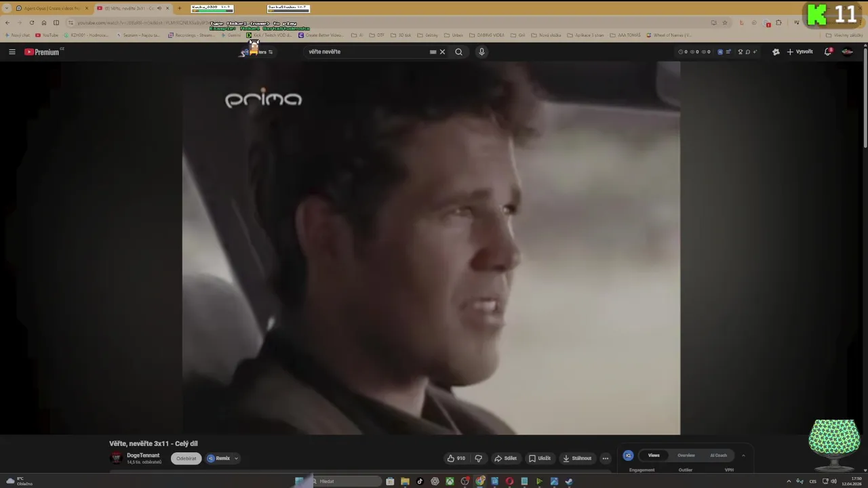Screen dimensions: 868x488
Task: Switch to the AI Coach tab
Action: (x=718, y=455)
